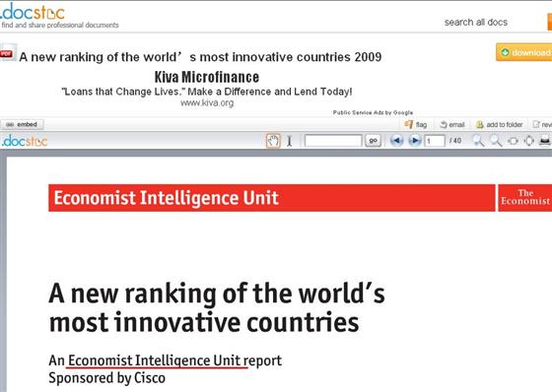552x392 pixels.
Task: Click the page number field
Action: (435, 141)
